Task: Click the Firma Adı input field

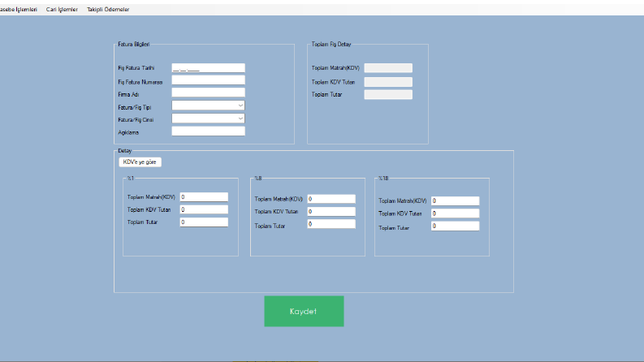Action: tap(208, 93)
